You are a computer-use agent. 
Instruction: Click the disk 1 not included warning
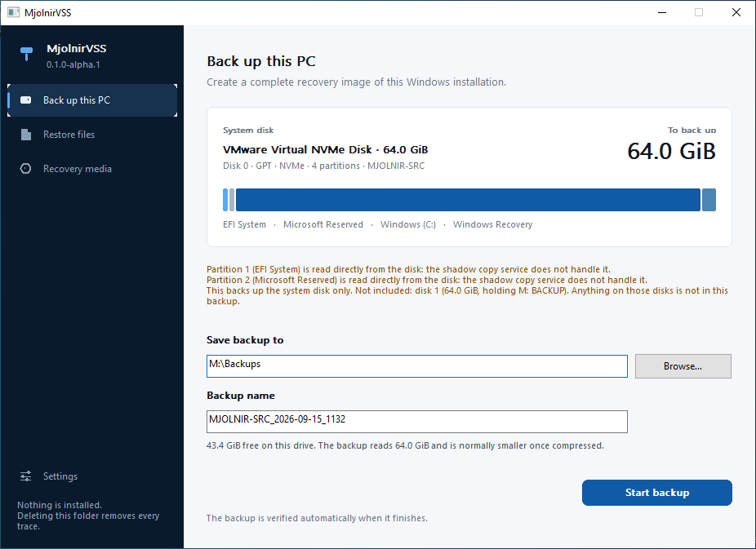click(467, 295)
